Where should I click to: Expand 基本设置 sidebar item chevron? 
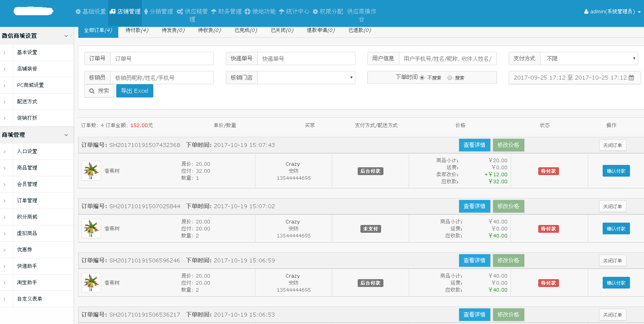click(x=4, y=53)
